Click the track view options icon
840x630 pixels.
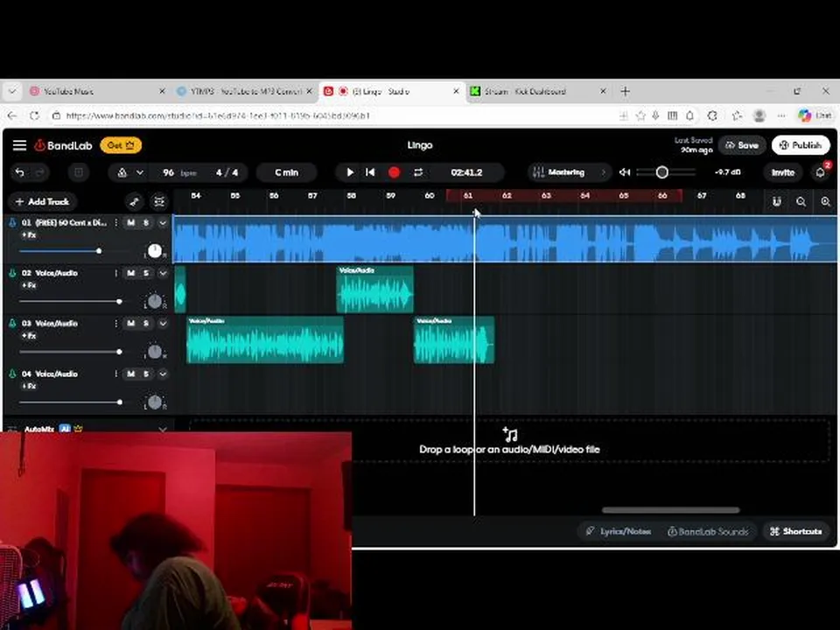(x=159, y=201)
